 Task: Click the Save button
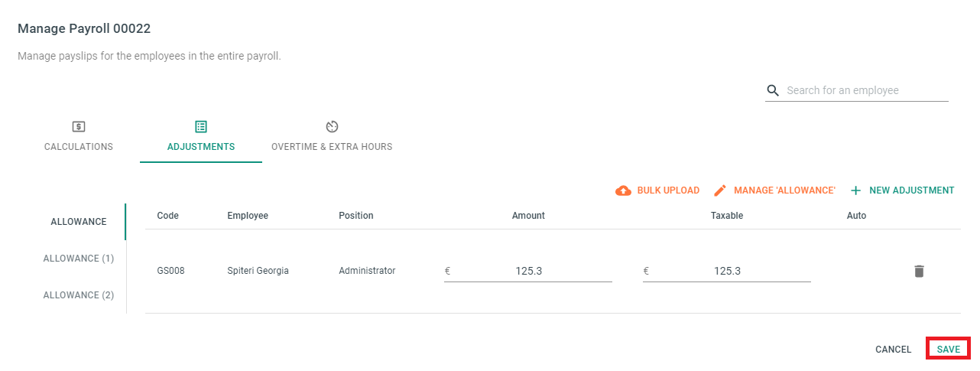coord(949,349)
